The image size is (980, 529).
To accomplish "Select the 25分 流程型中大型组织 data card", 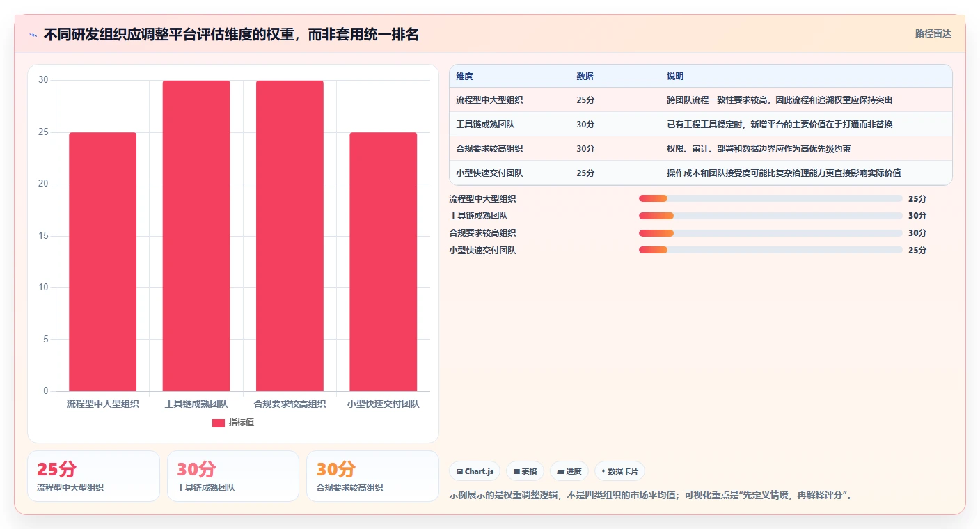I will coord(93,476).
